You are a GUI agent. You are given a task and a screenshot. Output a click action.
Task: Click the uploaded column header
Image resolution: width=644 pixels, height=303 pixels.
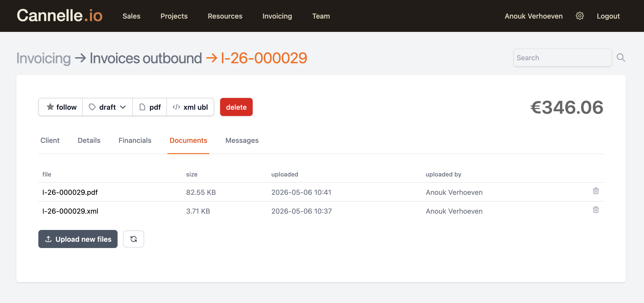pyautogui.click(x=285, y=174)
